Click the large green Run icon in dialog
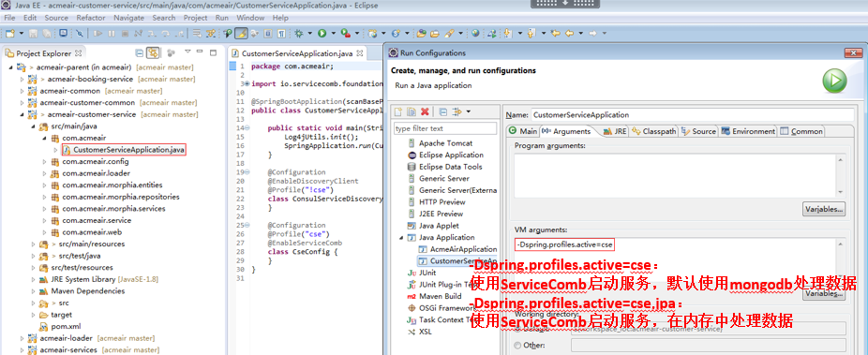Viewport: 868px width, 355px height. click(x=834, y=81)
